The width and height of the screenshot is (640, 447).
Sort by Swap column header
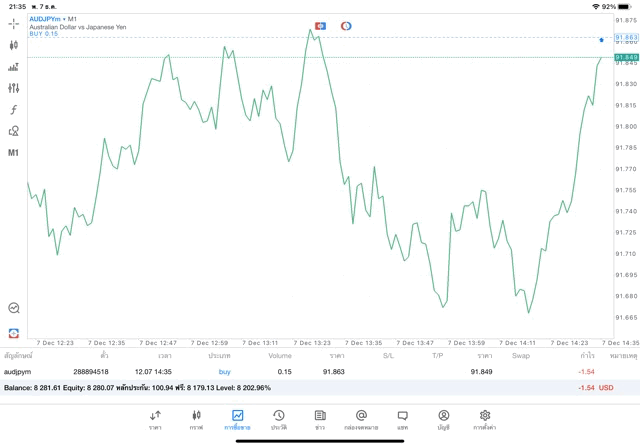coord(521,356)
